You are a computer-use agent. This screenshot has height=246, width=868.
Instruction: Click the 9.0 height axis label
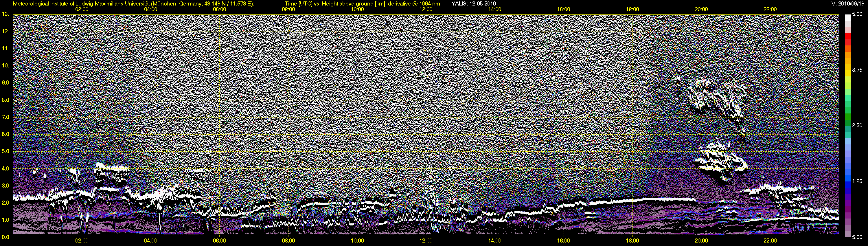(x=5, y=82)
